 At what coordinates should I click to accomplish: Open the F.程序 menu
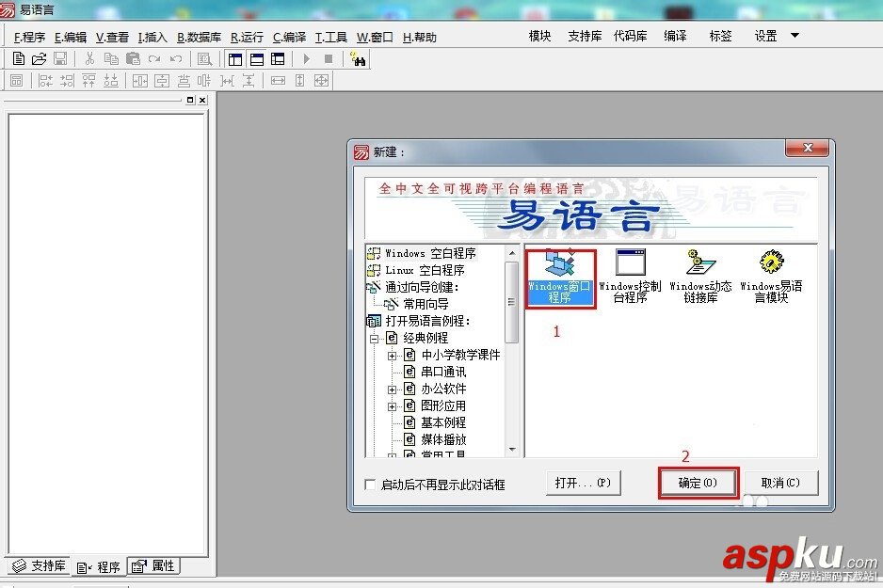click(x=29, y=37)
